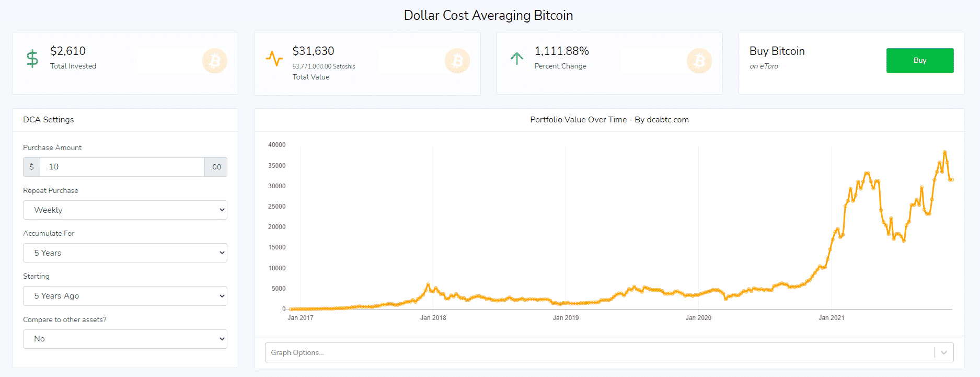Click the .00 suffix of Purchase Amount

click(x=216, y=167)
